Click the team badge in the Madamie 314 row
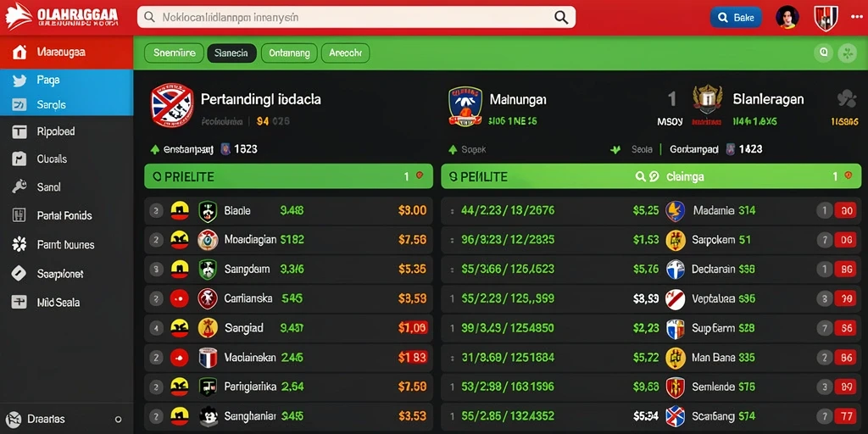The width and height of the screenshot is (868, 434). coord(676,211)
